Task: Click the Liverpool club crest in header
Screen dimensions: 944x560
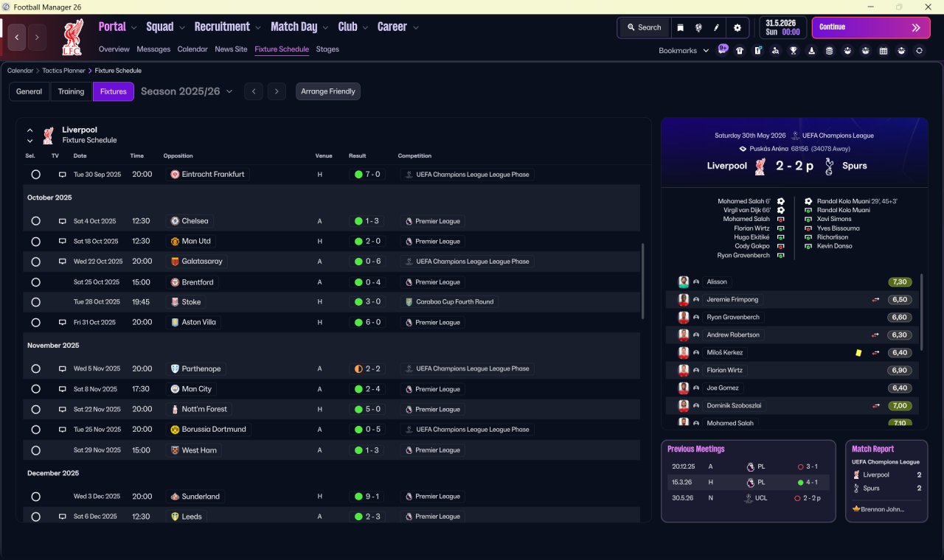Action: pyautogui.click(x=72, y=38)
